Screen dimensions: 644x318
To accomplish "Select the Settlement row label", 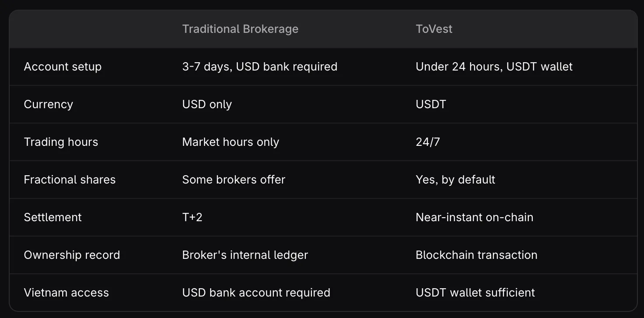I will (53, 218).
